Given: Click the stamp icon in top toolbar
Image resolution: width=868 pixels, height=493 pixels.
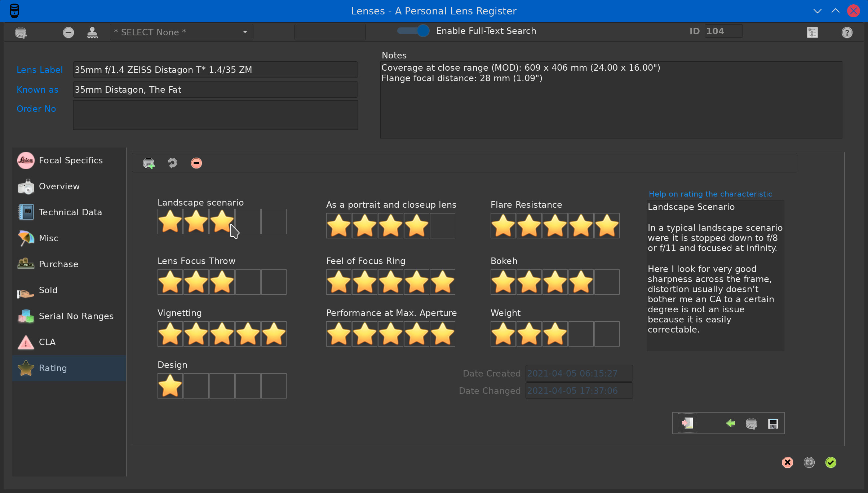Looking at the screenshot, I should tap(92, 32).
